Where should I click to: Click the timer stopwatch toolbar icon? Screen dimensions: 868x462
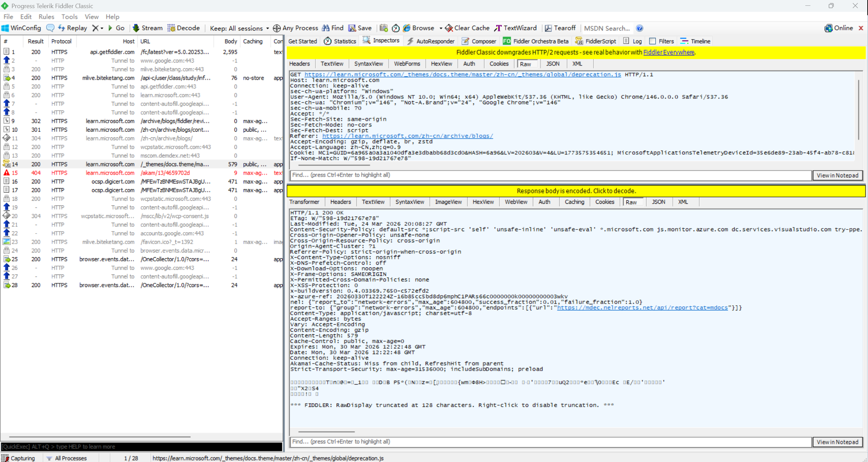[395, 28]
